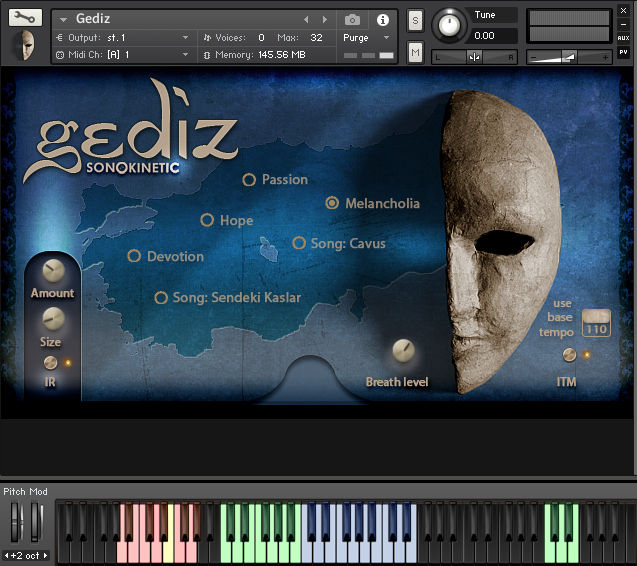Click the IR label
637x566 pixels.
click(x=50, y=382)
